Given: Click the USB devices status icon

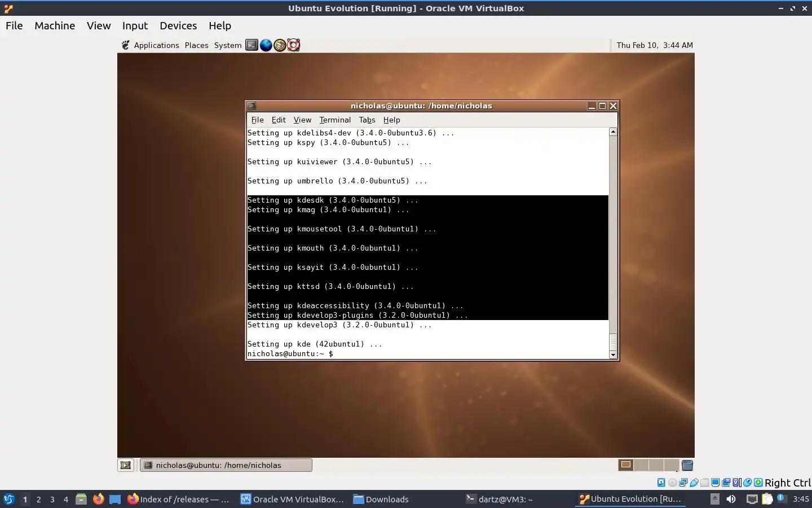Looking at the screenshot, I should click(x=694, y=483).
